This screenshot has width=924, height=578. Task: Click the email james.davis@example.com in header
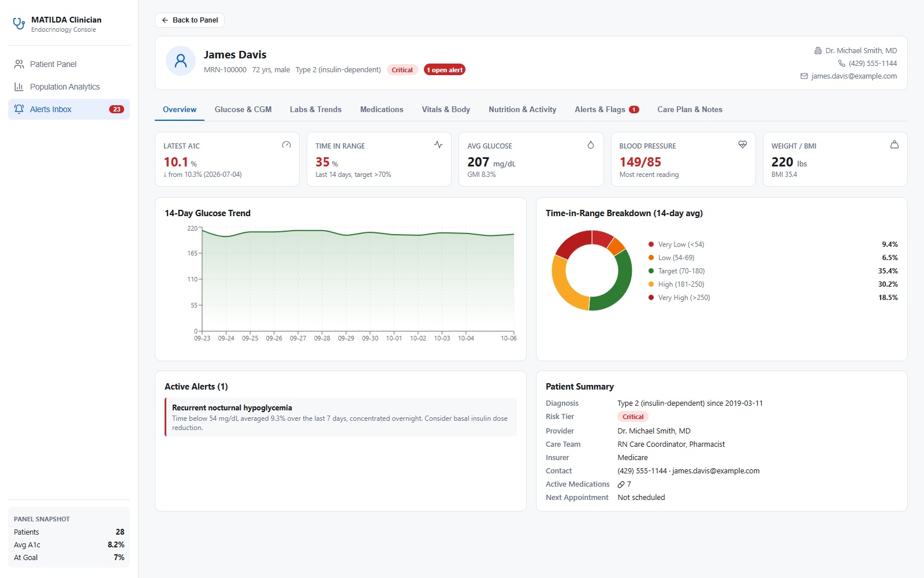pos(854,76)
